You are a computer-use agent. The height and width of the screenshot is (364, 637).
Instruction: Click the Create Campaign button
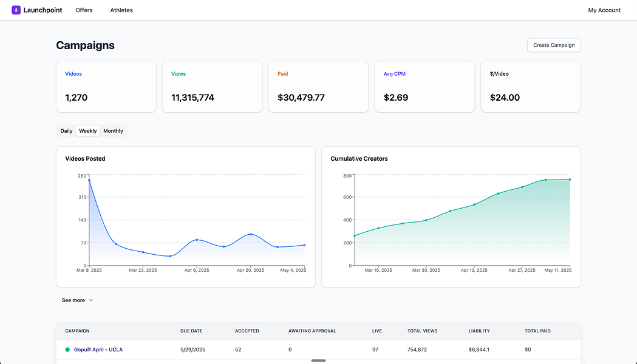(553, 44)
